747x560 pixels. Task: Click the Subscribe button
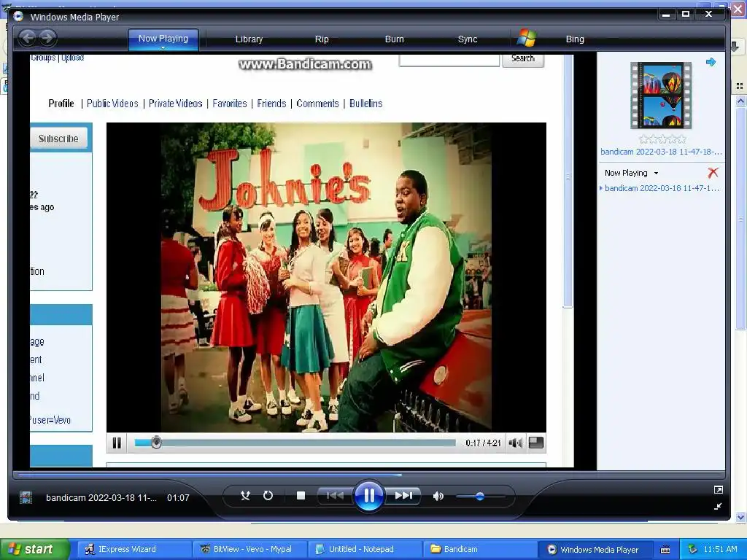tap(58, 139)
